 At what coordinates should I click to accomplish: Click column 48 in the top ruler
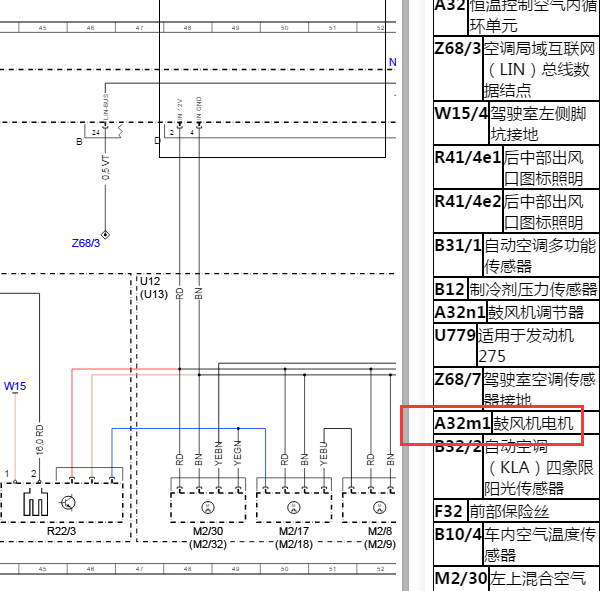[x=188, y=28]
